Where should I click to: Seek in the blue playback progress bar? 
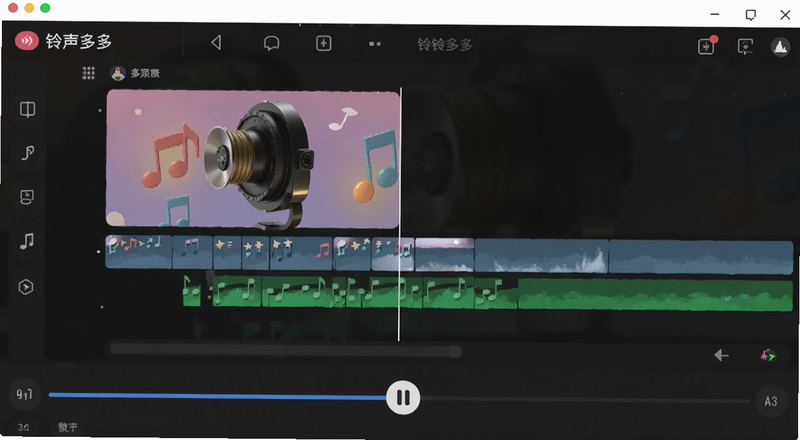click(217, 396)
